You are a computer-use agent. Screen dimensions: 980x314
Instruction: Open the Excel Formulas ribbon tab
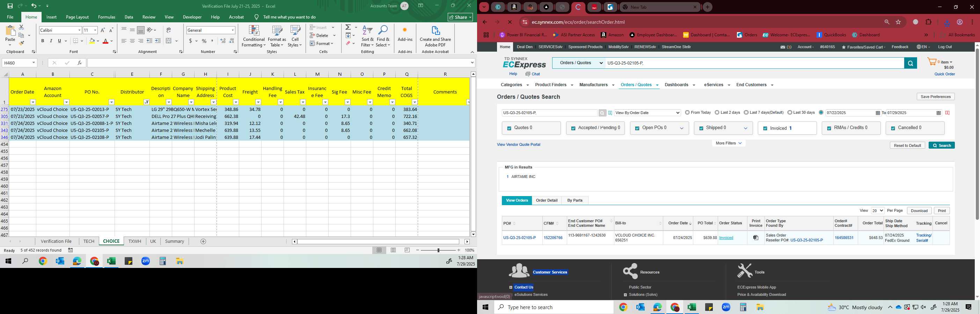click(107, 17)
